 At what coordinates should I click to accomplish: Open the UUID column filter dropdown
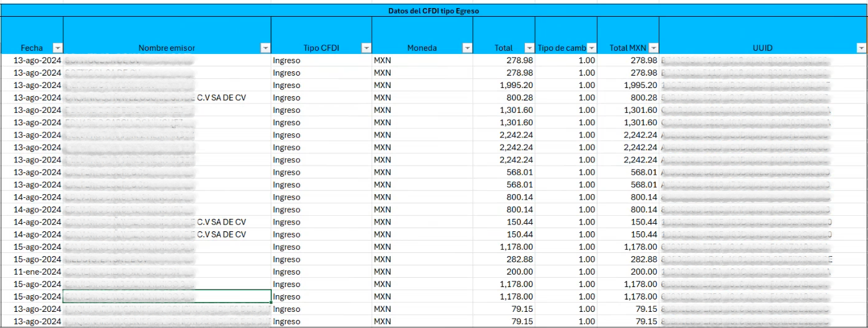861,48
